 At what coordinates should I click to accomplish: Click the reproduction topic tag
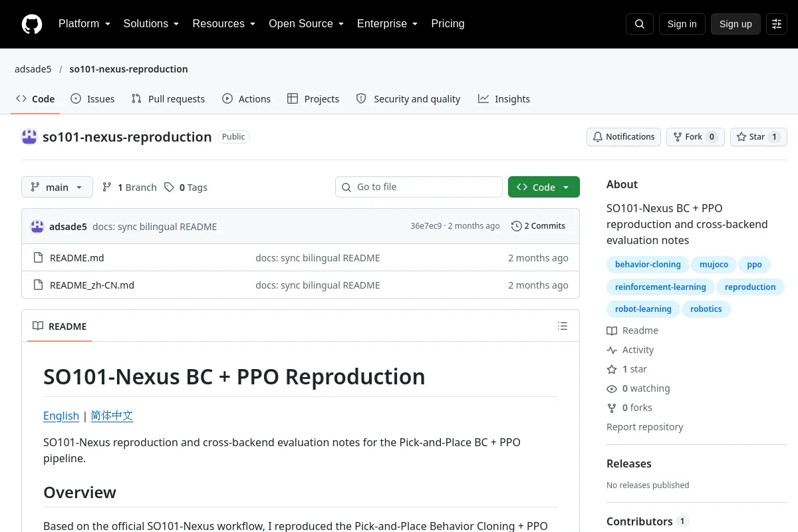pyautogui.click(x=750, y=287)
